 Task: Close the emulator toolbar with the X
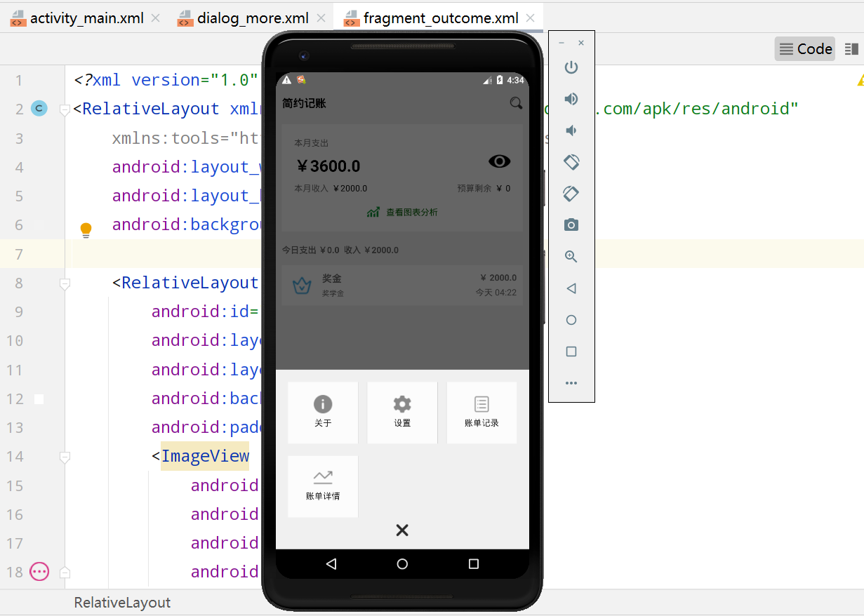581,43
